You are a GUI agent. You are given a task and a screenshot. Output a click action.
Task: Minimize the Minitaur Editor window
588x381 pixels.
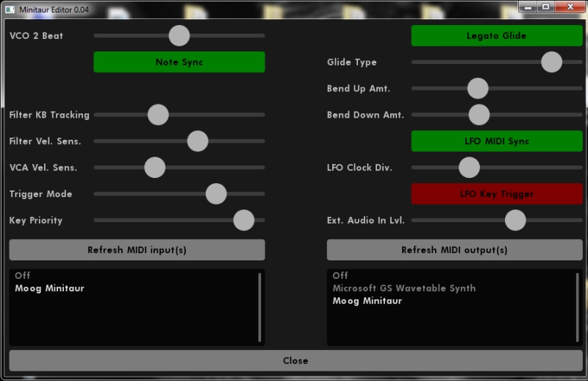(x=528, y=7)
